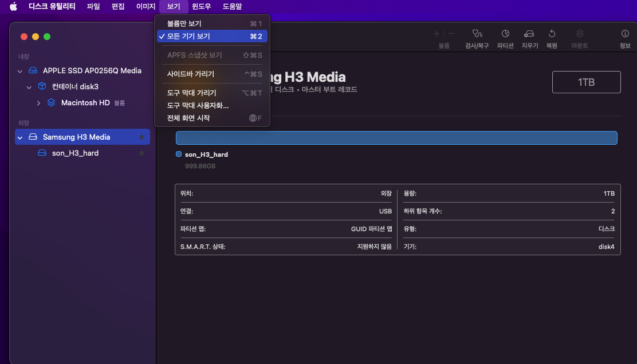Click the 디스크 type value

[x=606, y=229]
